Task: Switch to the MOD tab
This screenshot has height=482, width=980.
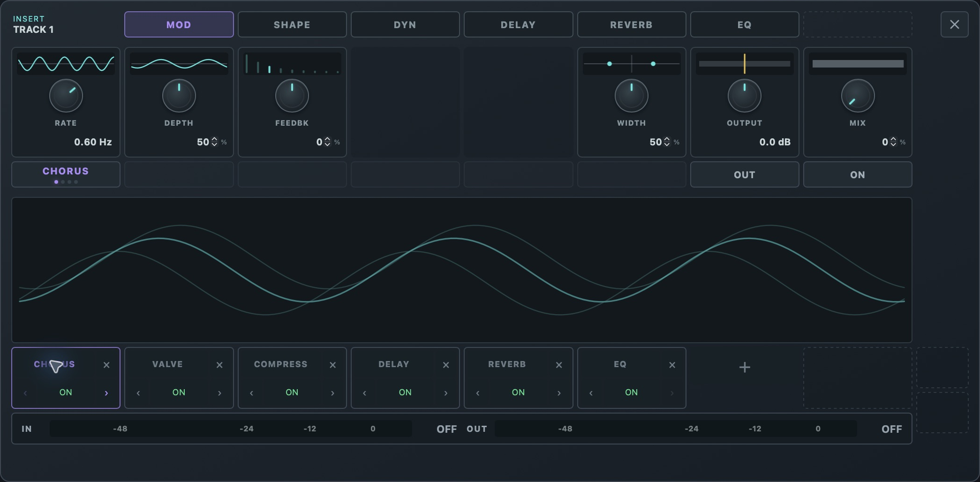Action: pyautogui.click(x=179, y=24)
